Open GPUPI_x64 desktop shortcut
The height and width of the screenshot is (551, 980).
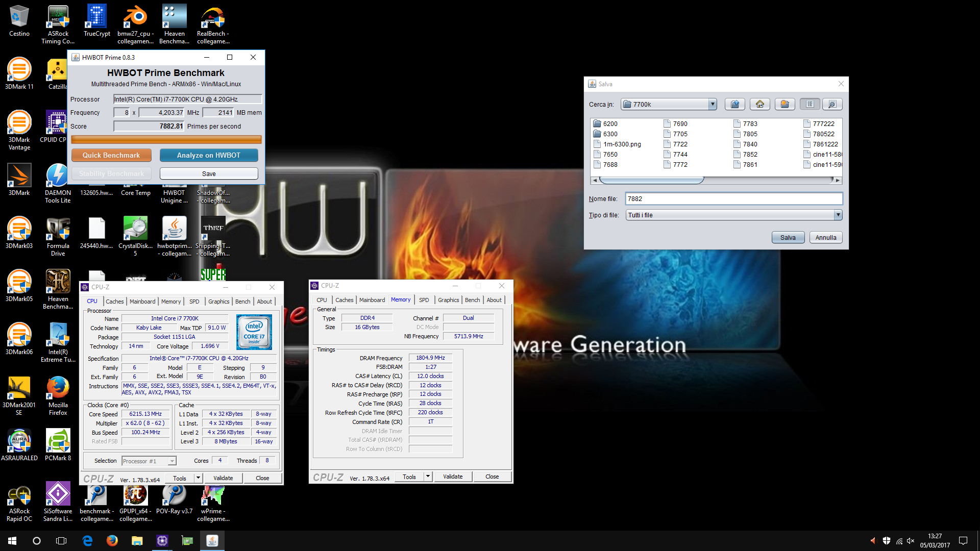[x=136, y=504]
